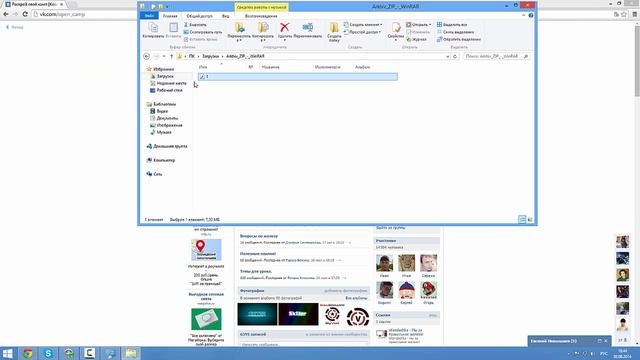Image resolution: width=640 pixels, height=360 pixels.
Task: Open the Воспроизведение (Play) ribbon tab
Action: (x=261, y=16)
